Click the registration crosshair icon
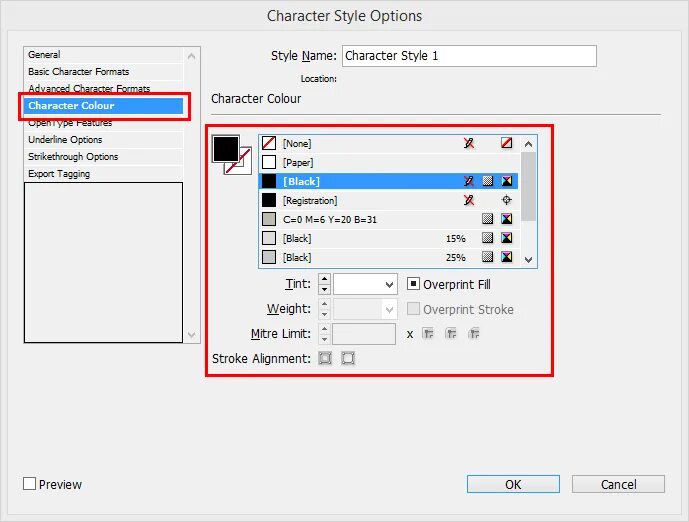 pos(507,200)
